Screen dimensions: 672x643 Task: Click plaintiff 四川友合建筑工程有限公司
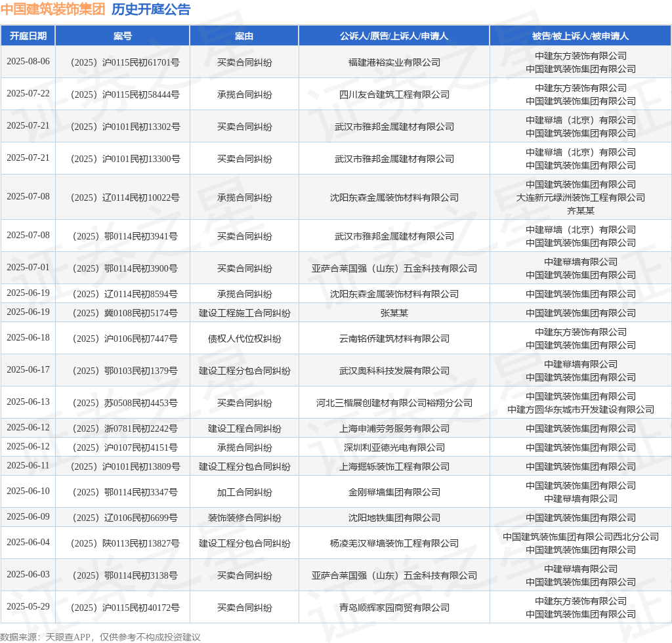[394, 94]
